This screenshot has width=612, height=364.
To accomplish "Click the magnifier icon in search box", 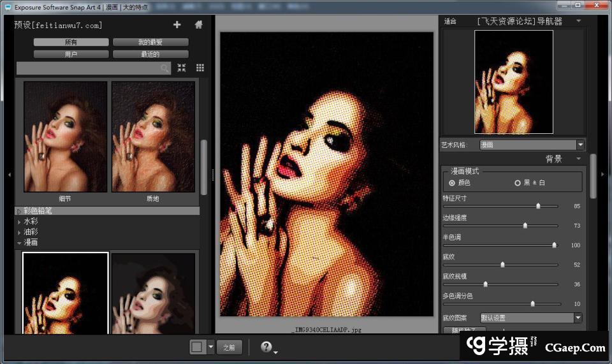I will click(x=165, y=68).
